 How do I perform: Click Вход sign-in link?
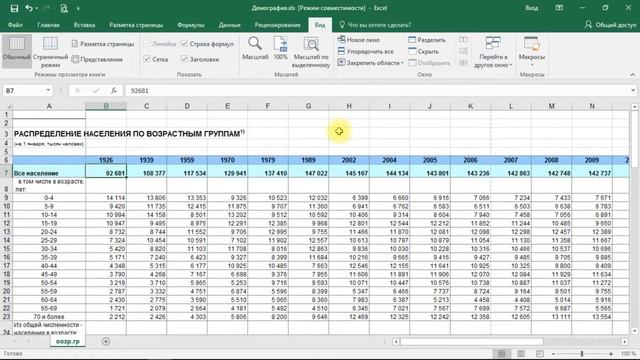[531, 8]
